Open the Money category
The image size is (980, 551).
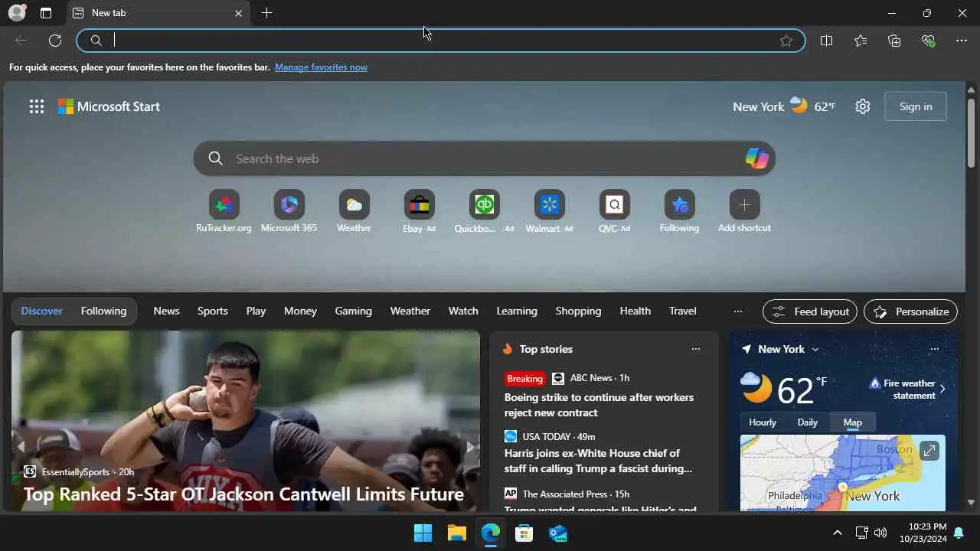(300, 311)
